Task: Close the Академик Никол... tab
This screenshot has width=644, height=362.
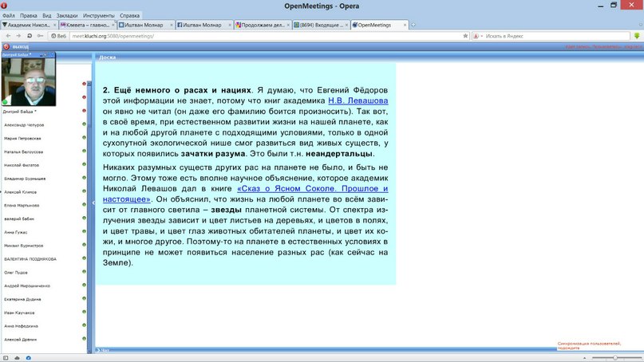Action: 54,25
